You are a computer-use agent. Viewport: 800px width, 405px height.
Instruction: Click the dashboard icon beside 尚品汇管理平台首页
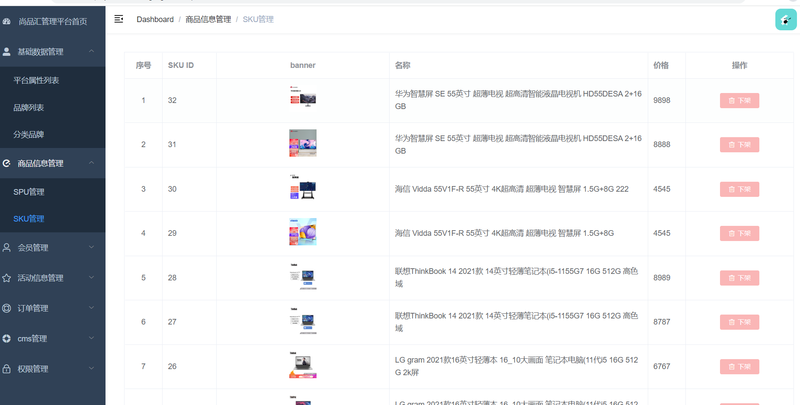pyautogui.click(x=7, y=21)
